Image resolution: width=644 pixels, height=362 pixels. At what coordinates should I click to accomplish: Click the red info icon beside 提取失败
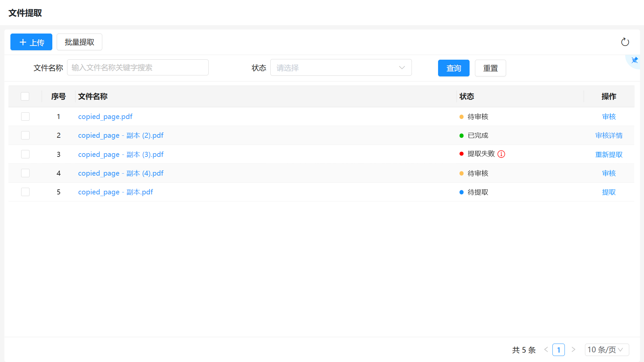point(501,154)
